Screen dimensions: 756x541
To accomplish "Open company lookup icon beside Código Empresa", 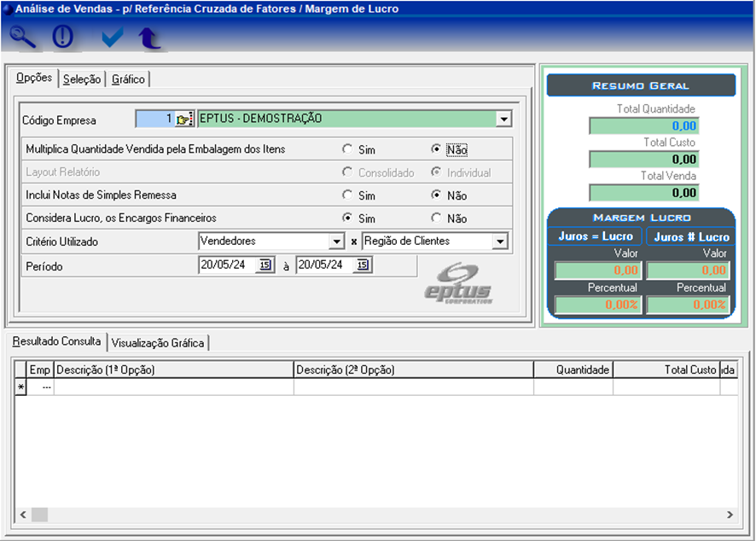I will pyautogui.click(x=184, y=119).
